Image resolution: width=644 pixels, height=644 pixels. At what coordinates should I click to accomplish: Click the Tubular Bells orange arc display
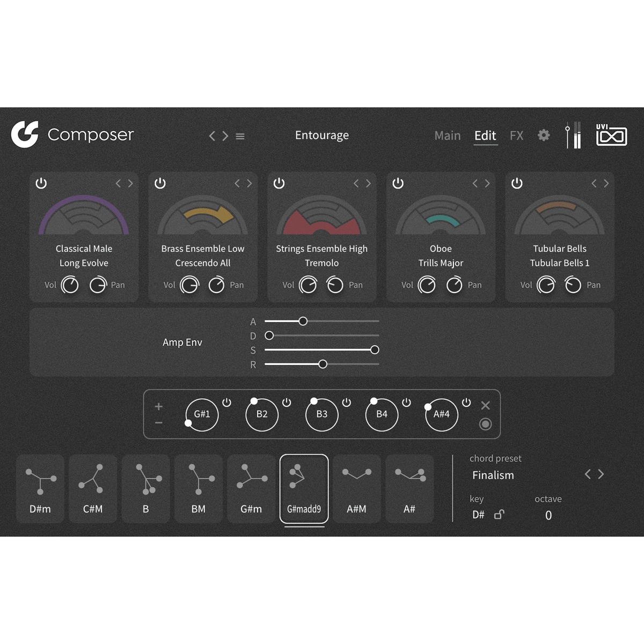560,215
